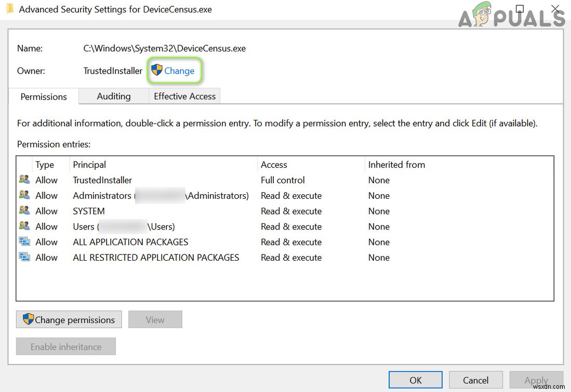
Task: Select the ALL RESTRICTED APPLICATION PACKAGES entry
Action: (x=285, y=258)
